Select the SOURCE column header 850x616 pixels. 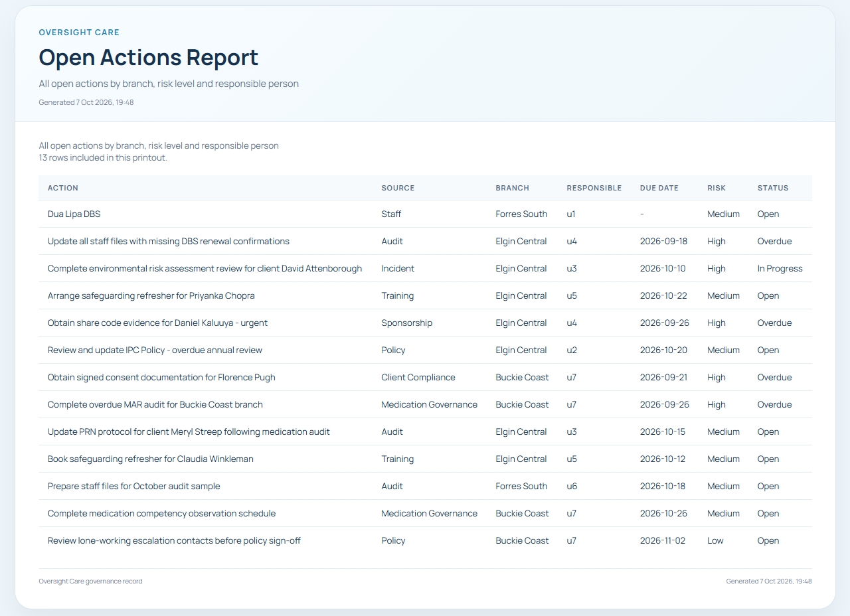click(x=398, y=188)
